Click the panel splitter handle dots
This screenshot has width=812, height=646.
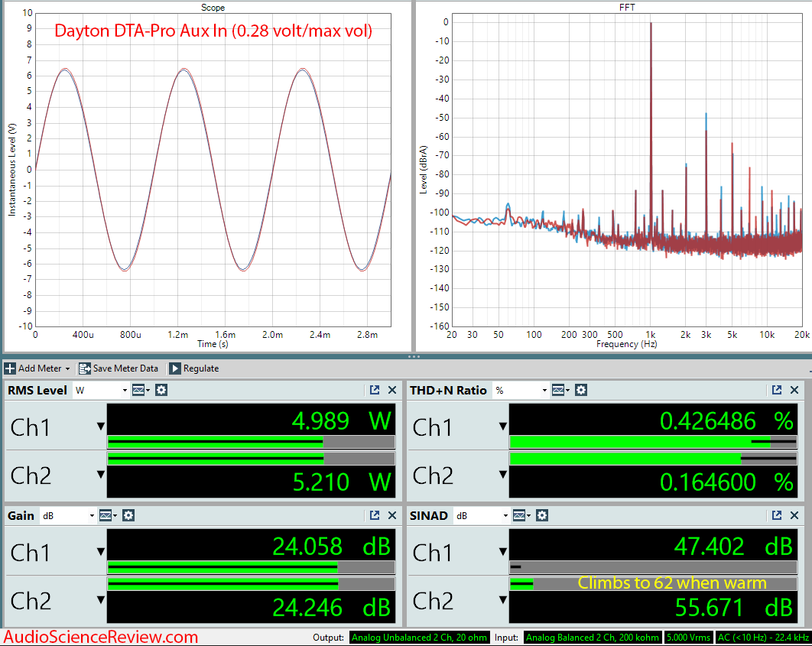(x=414, y=357)
